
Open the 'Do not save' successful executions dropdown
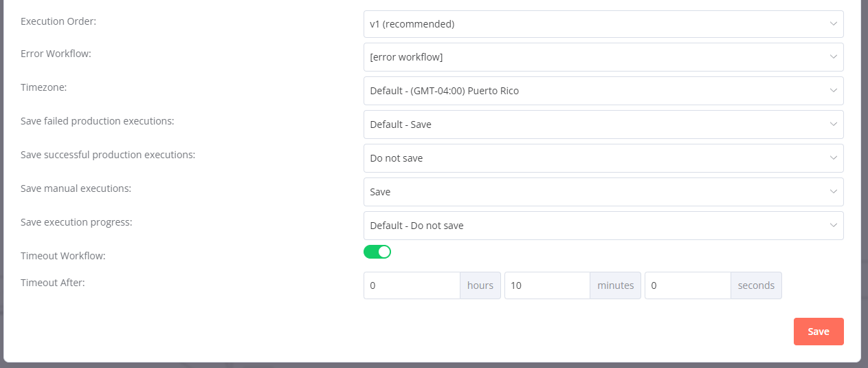tap(591, 158)
